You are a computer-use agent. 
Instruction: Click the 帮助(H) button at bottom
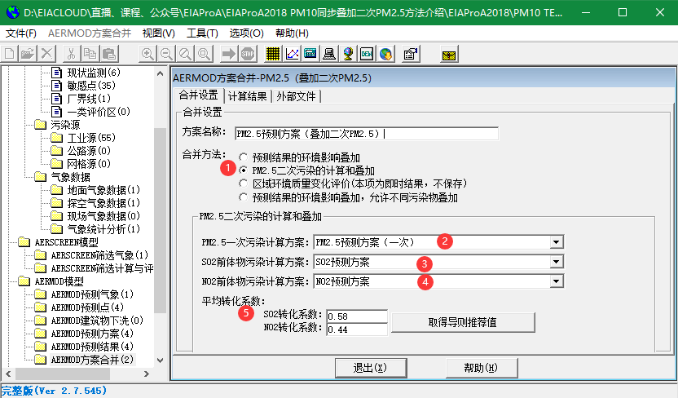click(x=481, y=368)
